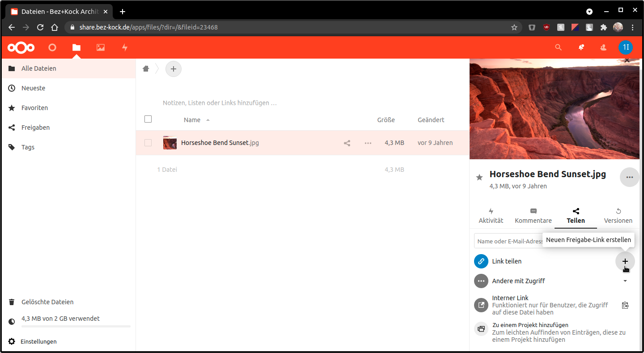
Task: Switch to the Versionen tab
Action: pos(618,216)
